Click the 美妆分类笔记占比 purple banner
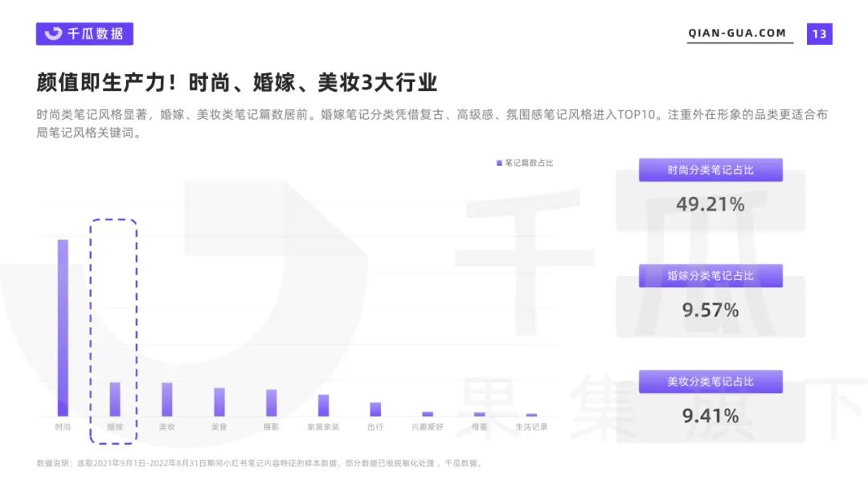Viewport: 868px width, 489px height. (710, 381)
